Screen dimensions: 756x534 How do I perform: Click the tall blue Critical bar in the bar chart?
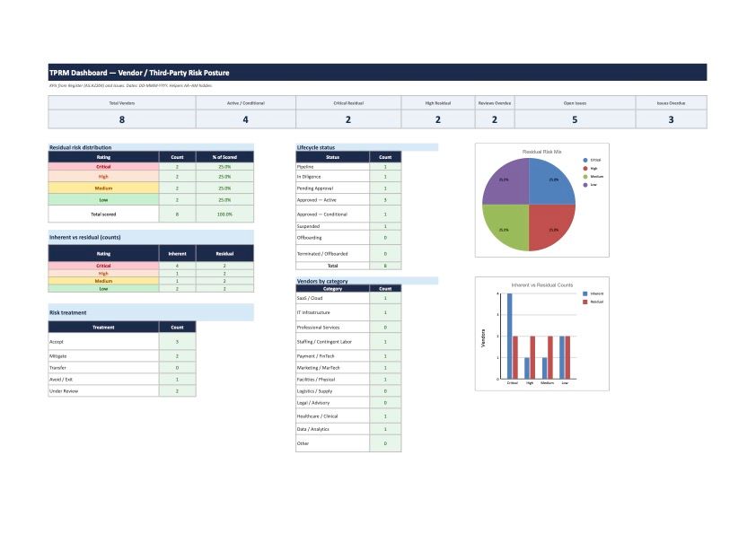[510, 336]
